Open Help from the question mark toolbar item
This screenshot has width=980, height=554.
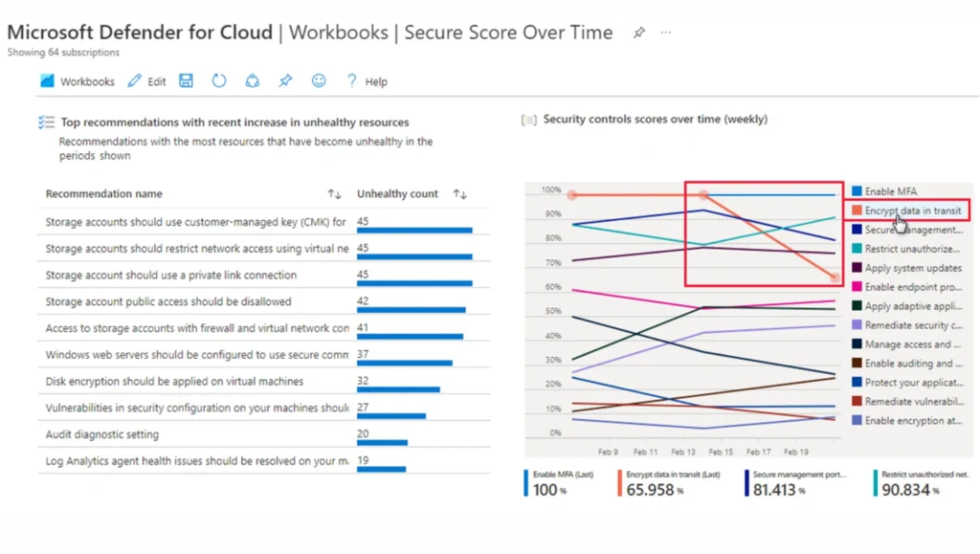coord(367,81)
